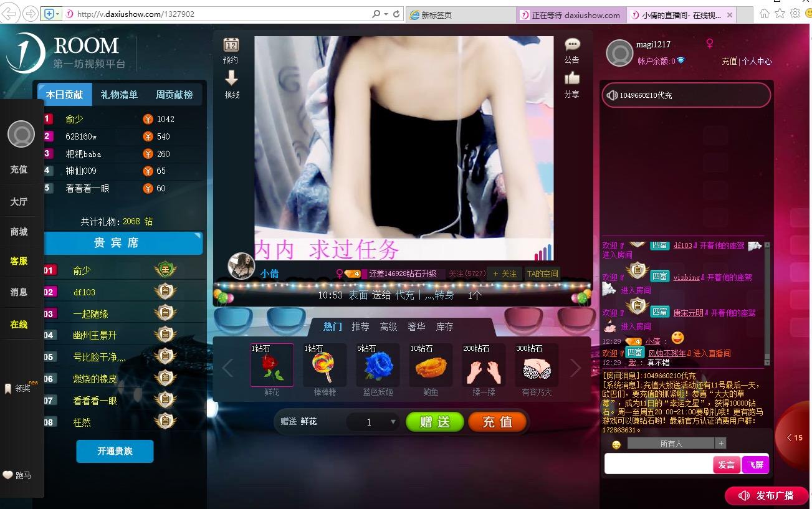The width and height of the screenshot is (812, 509).
Task: Select the 推荐 gift tab
Action: pyautogui.click(x=360, y=326)
